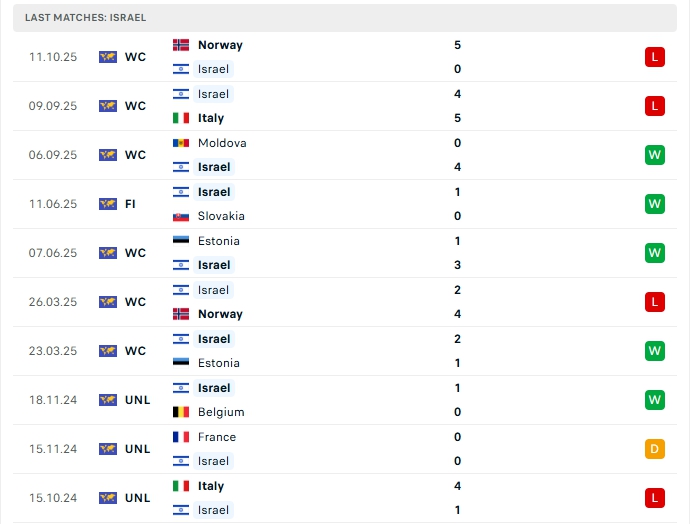This screenshot has height=524, width=690.
Task: Click the red L badge for the 15.10.24 Italy match
Action: tap(655, 498)
